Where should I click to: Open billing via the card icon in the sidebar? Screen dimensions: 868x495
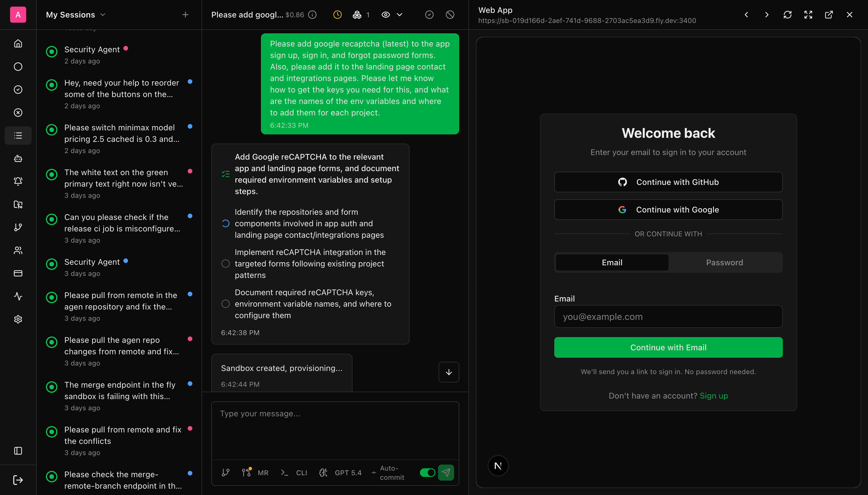pos(18,273)
